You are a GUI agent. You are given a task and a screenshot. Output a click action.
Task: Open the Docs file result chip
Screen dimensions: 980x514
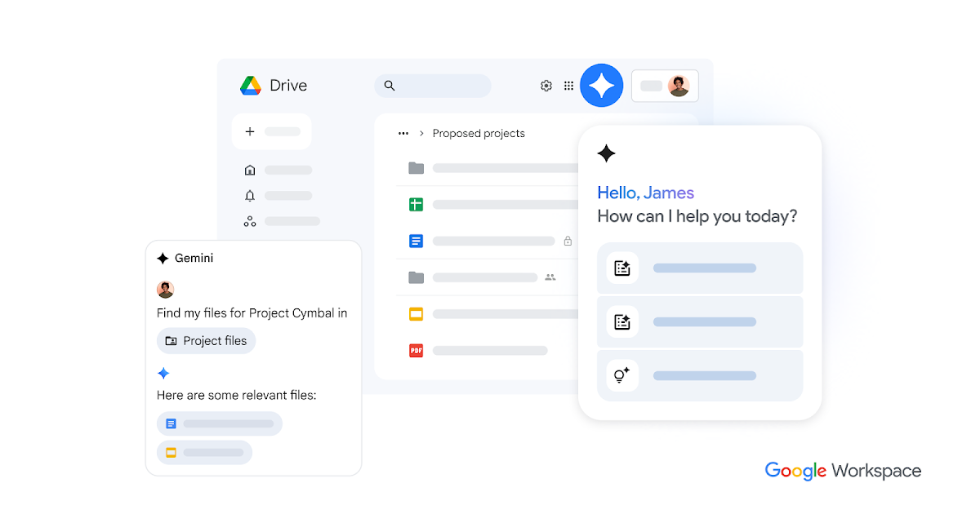click(220, 424)
